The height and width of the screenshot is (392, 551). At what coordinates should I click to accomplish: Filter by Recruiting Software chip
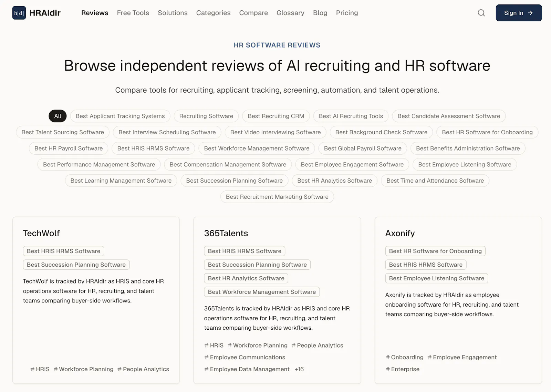coord(206,116)
